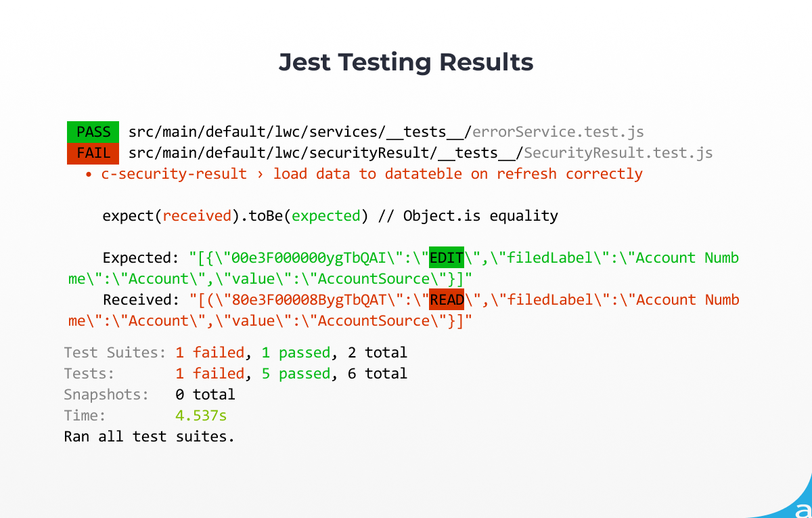Click the Test Suites summary label
Screen dimensions: 812x518
pyautogui.click(x=115, y=353)
